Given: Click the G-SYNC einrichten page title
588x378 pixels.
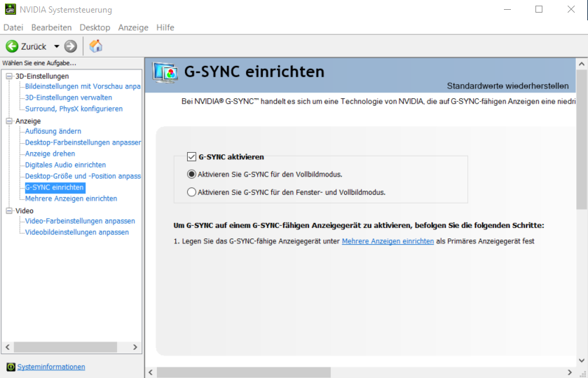Looking at the screenshot, I should pyautogui.click(x=254, y=72).
